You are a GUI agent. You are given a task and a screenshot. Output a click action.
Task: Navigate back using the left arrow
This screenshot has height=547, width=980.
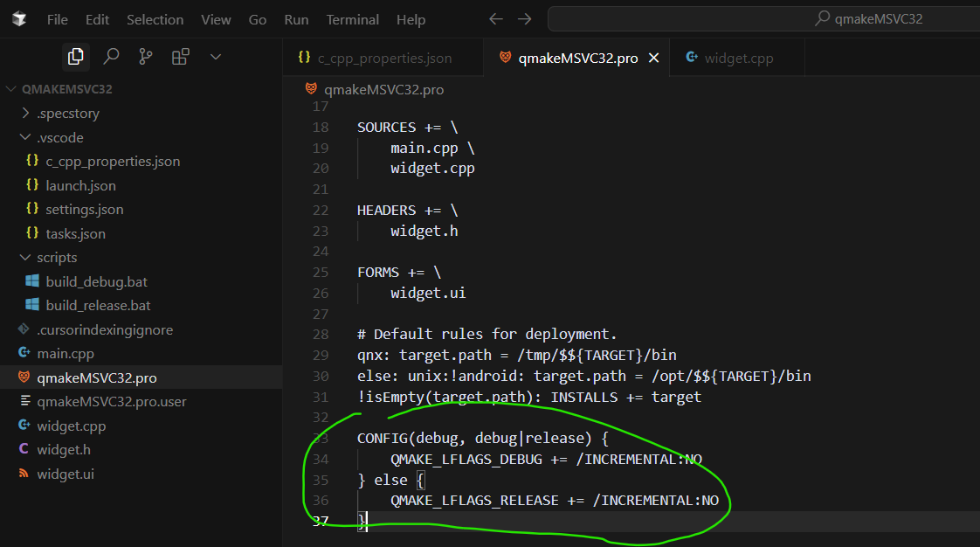tap(495, 18)
